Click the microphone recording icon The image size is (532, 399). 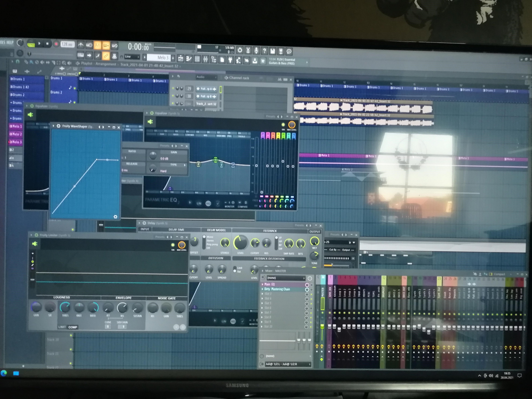pos(256,51)
